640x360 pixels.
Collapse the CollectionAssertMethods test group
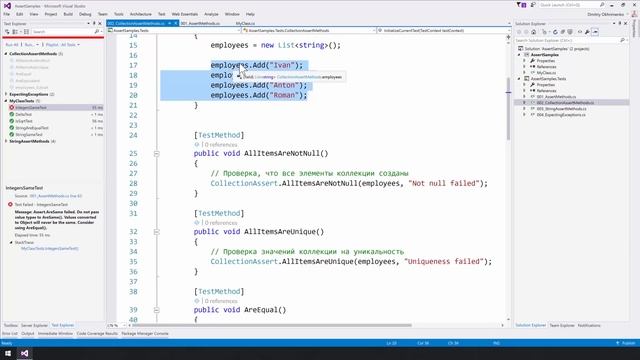(6, 54)
